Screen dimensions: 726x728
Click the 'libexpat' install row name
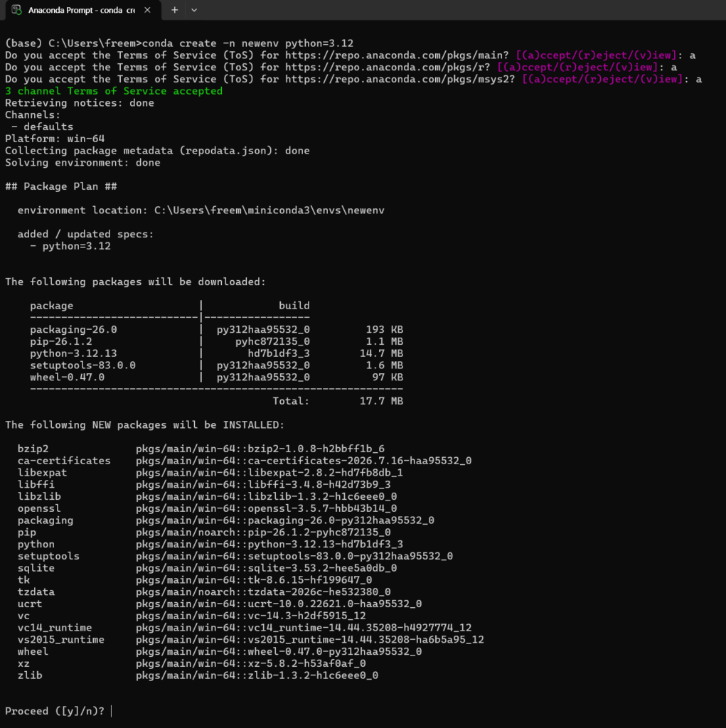(x=42, y=473)
